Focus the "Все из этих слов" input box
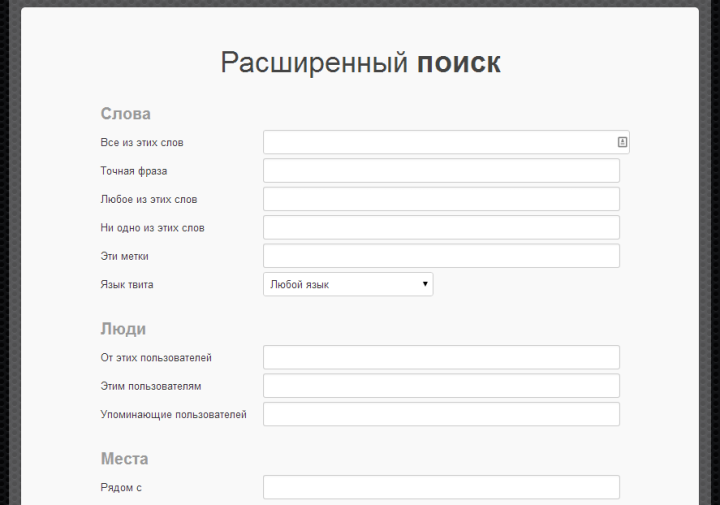The width and height of the screenshot is (720, 505). tap(438, 143)
